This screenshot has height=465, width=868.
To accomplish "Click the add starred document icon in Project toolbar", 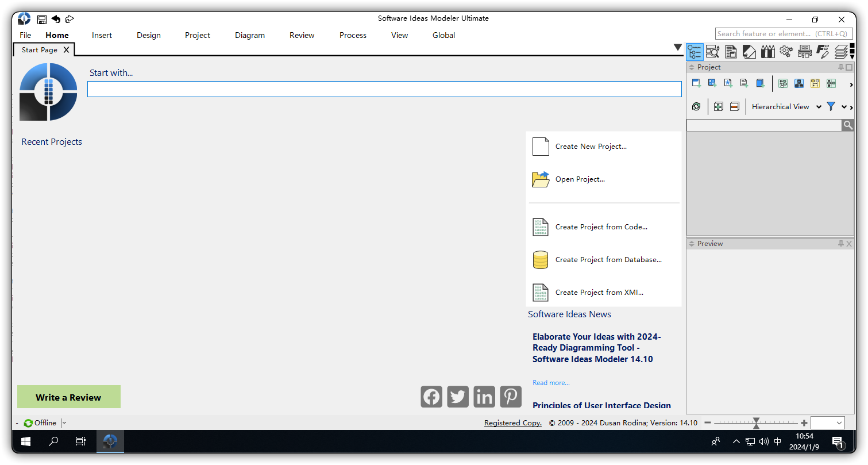I will pos(728,83).
